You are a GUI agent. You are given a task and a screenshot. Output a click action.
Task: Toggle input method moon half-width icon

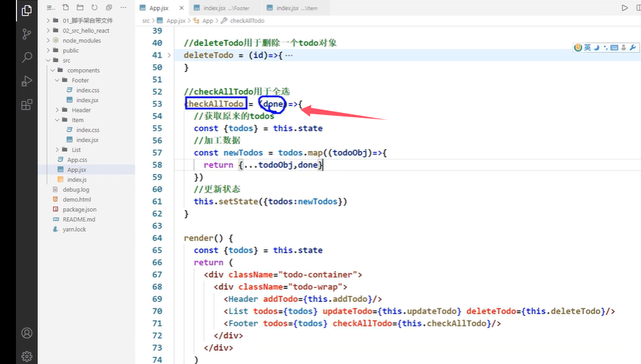tap(597, 47)
